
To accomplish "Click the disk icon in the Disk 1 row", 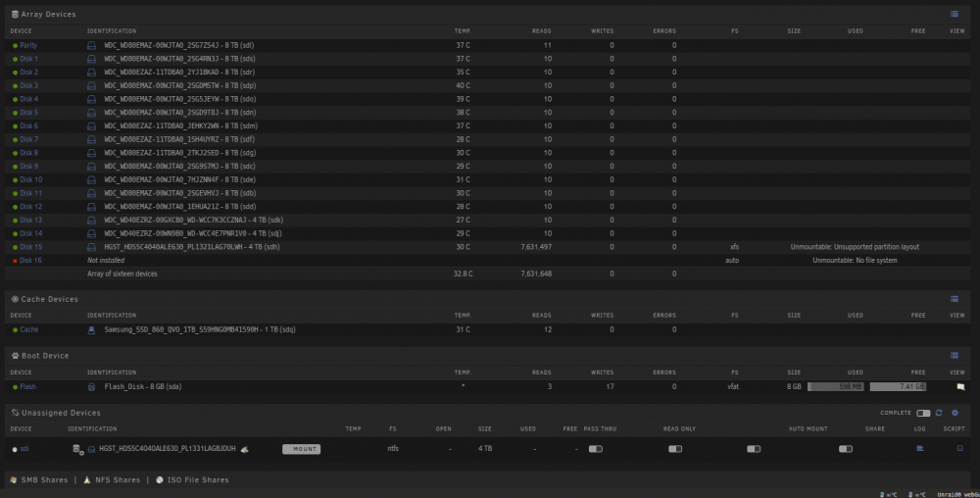I will point(91,59).
